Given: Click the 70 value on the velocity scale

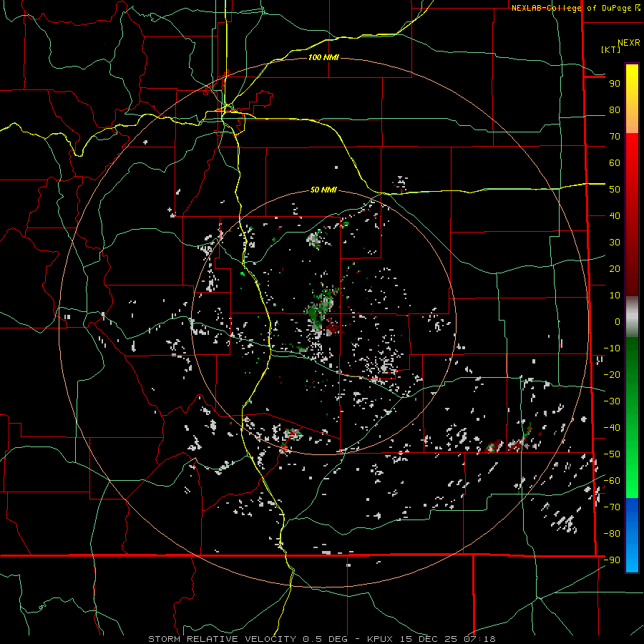Looking at the screenshot, I should (615, 137).
